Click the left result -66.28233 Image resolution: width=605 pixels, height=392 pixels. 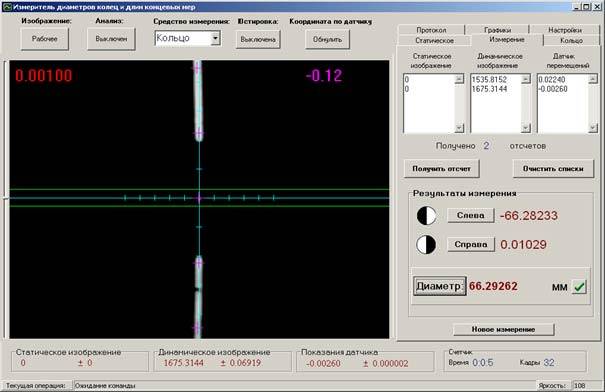pyautogui.click(x=529, y=215)
